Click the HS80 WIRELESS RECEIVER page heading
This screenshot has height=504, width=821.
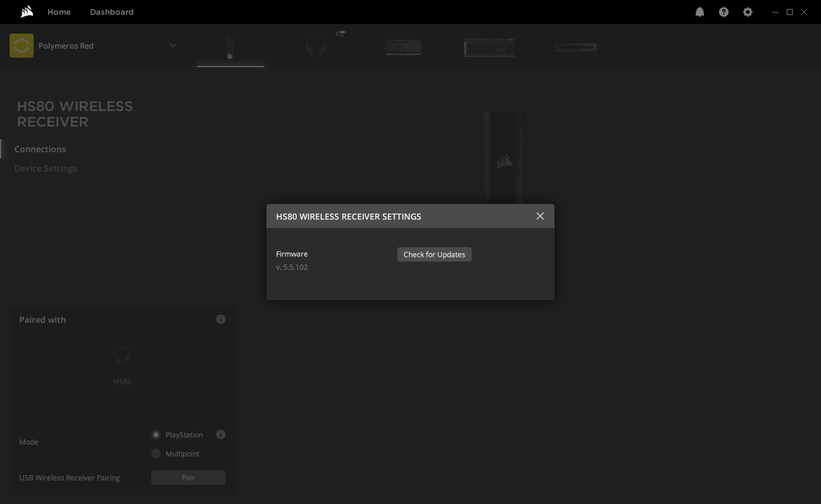pos(75,114)
